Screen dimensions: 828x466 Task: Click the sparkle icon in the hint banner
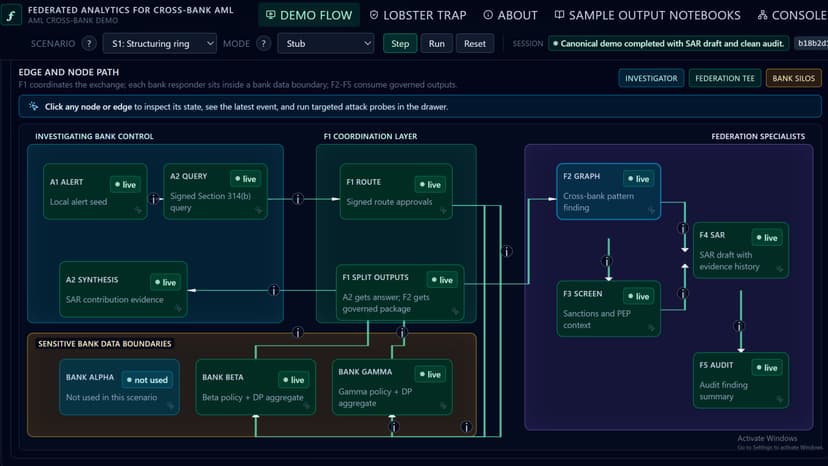coord(33,106)
